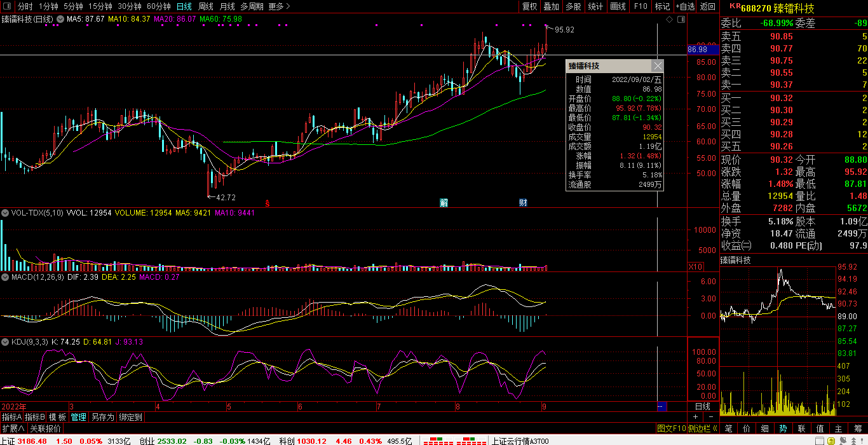Expand the 更多 period options
This screenshot has width=868, height=445.
click(x=279, y=6)
